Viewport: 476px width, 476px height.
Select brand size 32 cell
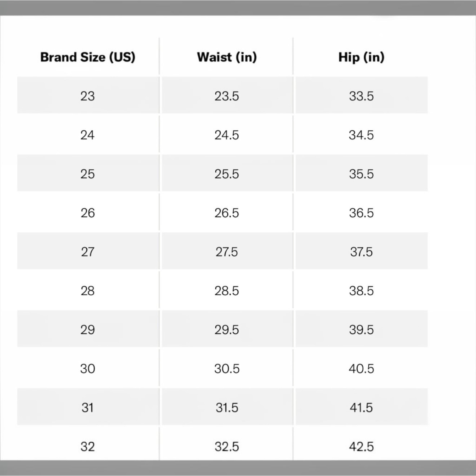[88, 444]
